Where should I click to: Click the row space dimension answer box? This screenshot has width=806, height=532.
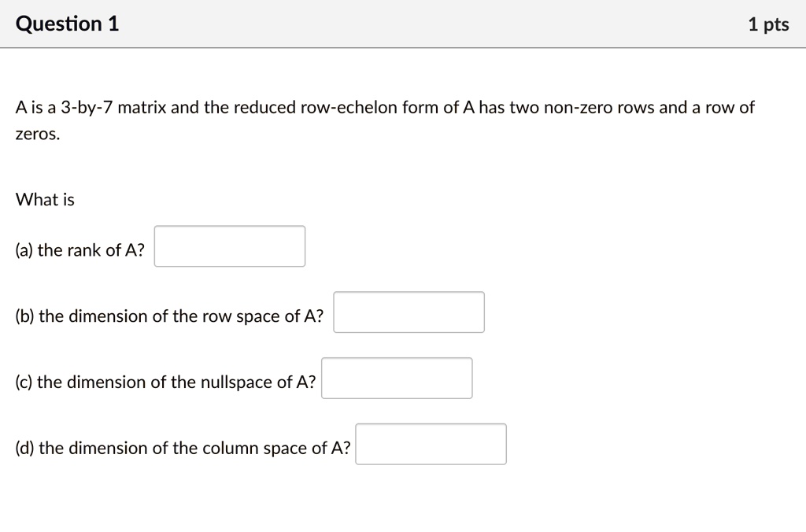click(x=409, y=312)
